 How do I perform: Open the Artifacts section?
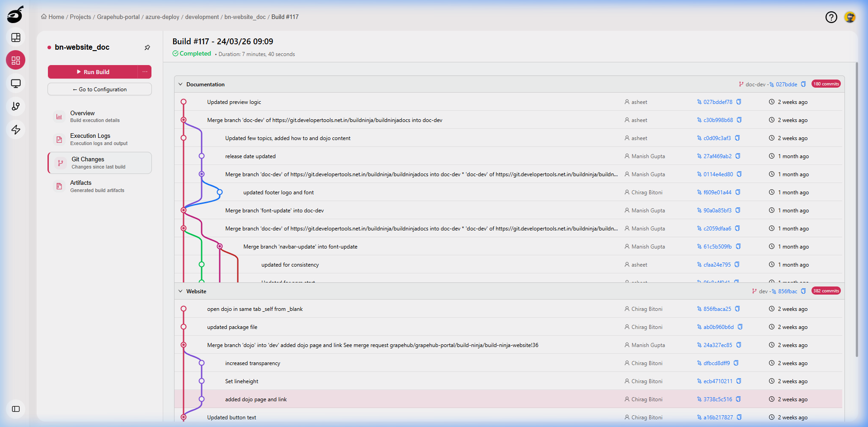pyautogui.click(x=99, y=186)
